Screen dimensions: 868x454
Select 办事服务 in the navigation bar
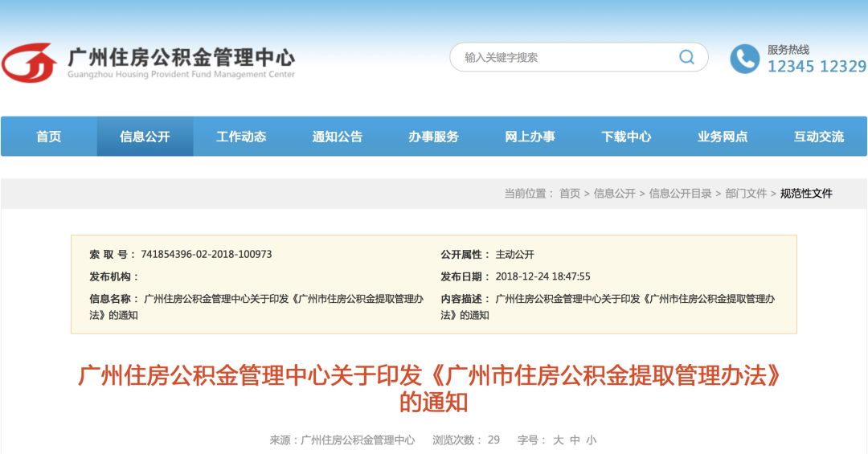tap(434, 137)
